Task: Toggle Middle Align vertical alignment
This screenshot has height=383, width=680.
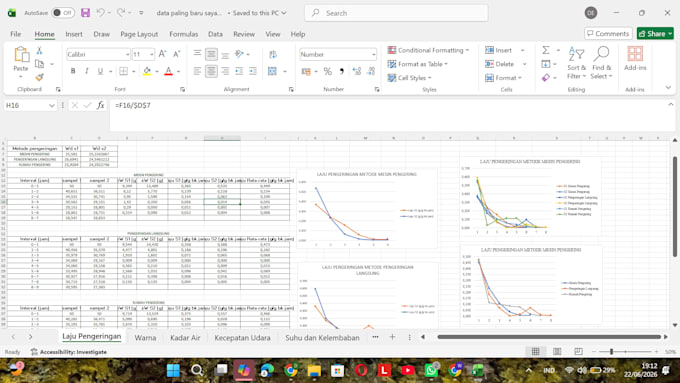Action: coord(211,54)
